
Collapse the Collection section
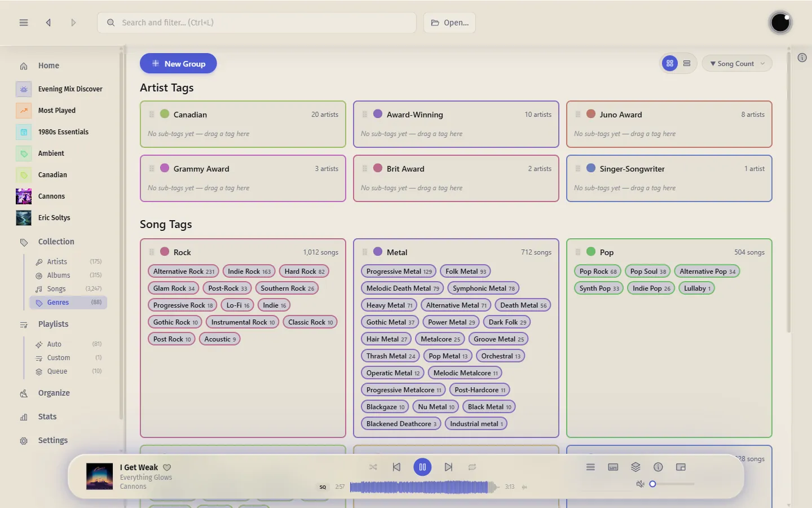click(56, 242)
